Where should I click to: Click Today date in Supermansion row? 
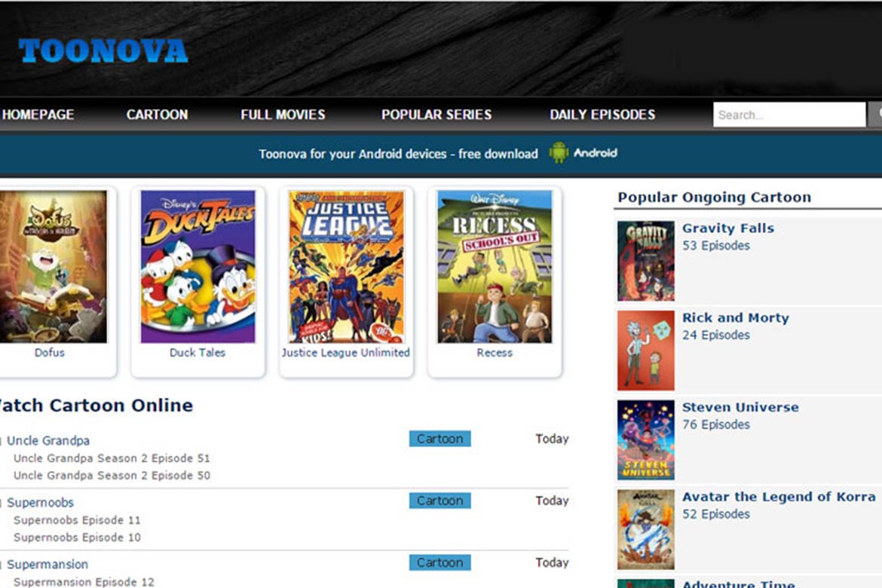click(552, 562)
